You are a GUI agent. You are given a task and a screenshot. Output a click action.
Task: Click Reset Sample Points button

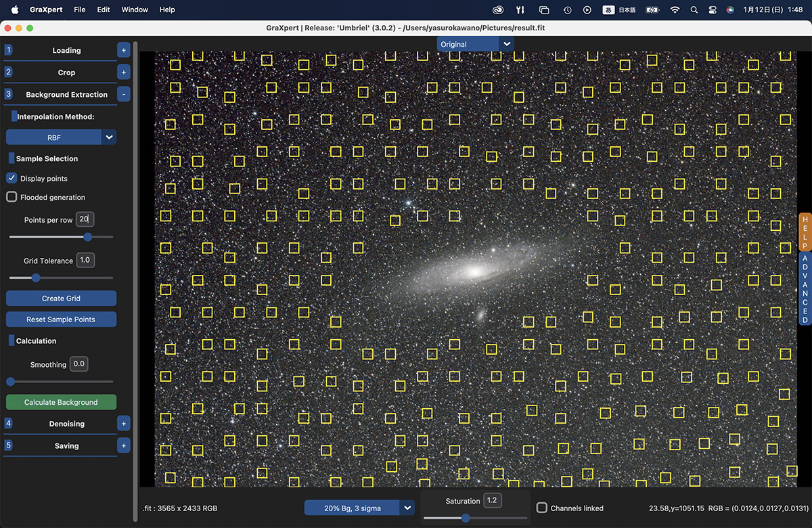62,319
